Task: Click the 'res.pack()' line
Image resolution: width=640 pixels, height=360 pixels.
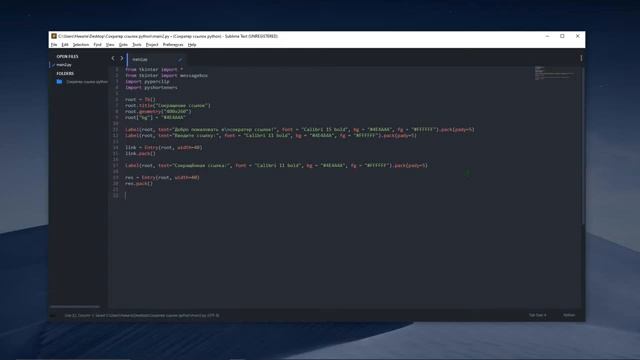Action: (x=139, y=184)
